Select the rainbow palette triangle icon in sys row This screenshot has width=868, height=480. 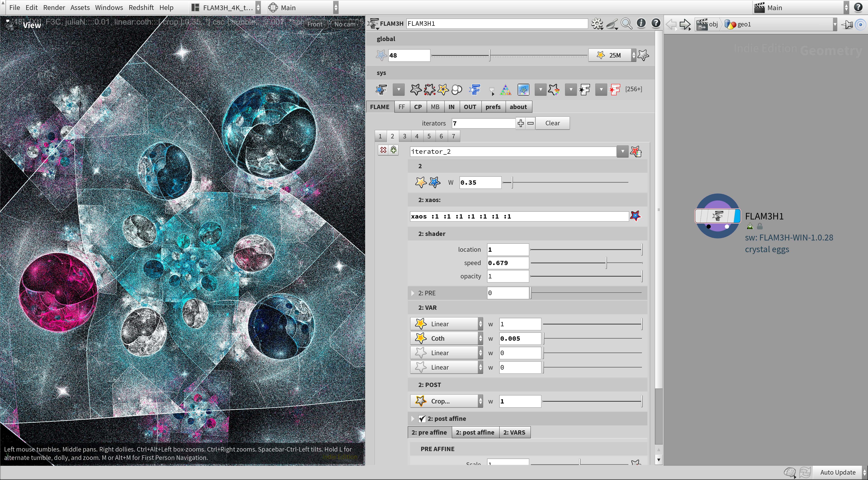505,90
